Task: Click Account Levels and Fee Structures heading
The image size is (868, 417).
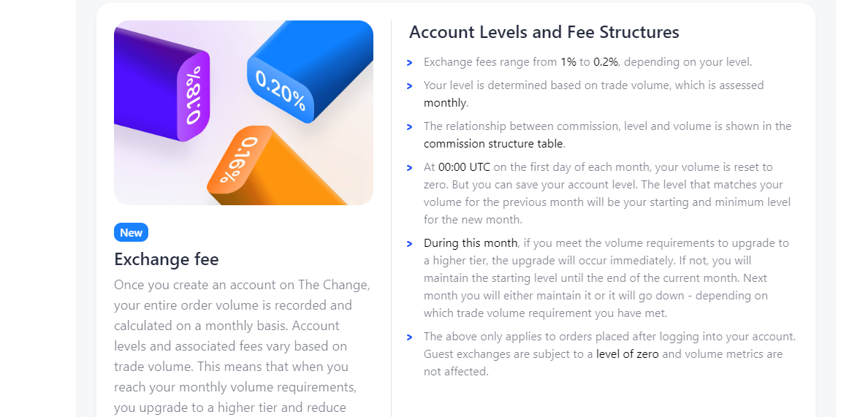Action: pyautogui.click(x=544, y=32)
